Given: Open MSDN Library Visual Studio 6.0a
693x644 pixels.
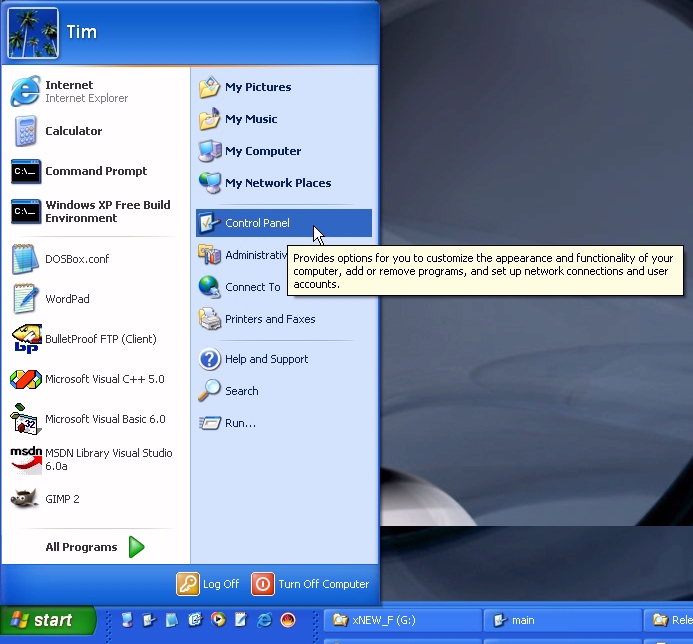Looking at the screenshot, I should (x=95, y=459).
